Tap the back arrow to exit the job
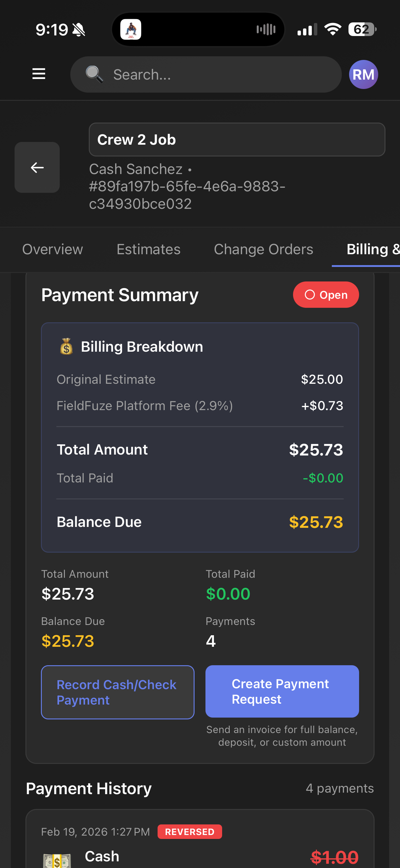 coord(37,167)
